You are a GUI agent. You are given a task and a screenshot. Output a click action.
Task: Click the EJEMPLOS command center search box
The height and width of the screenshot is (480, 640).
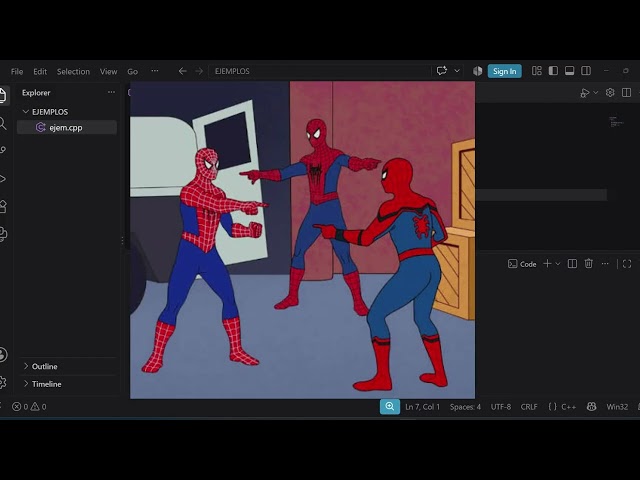320,71
